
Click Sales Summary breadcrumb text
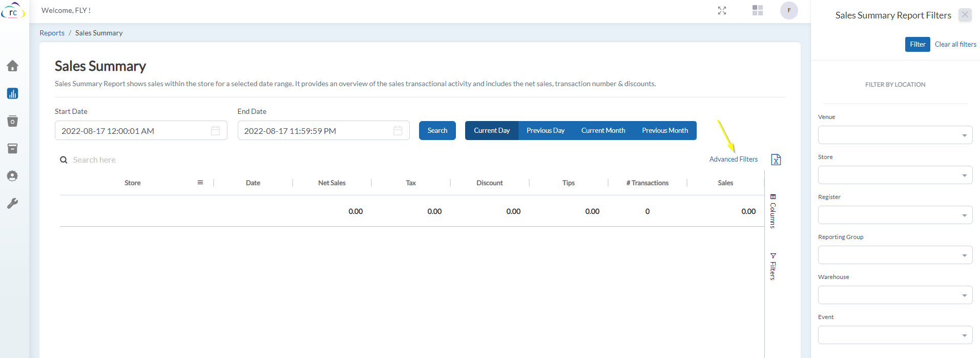(x=99, y=33)
